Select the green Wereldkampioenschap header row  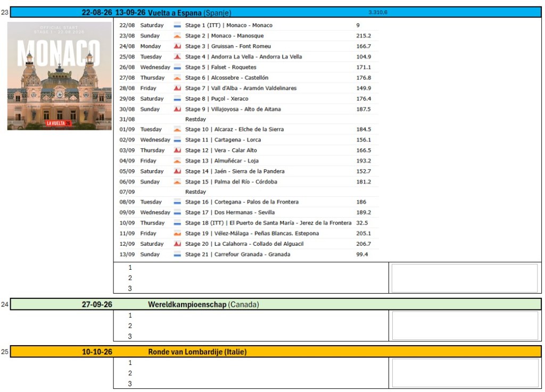(276, 304)
